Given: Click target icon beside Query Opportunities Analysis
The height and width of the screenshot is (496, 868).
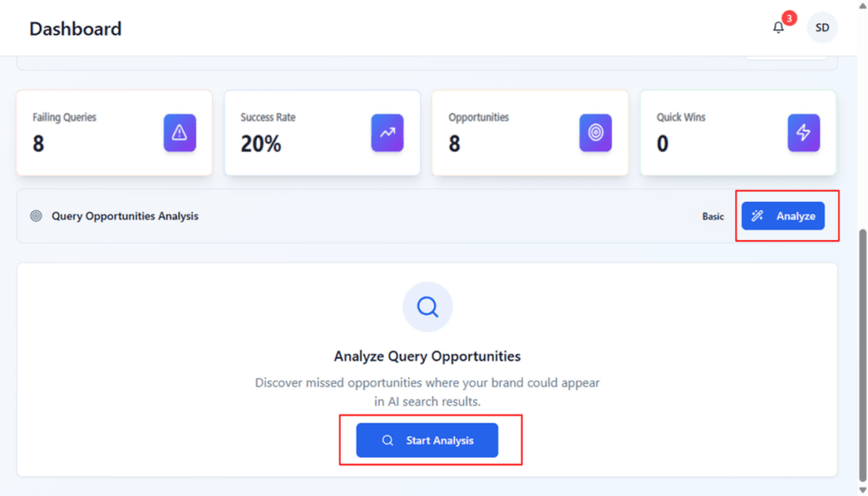Looking at the screenshot, I should click(x=36, y=216).
